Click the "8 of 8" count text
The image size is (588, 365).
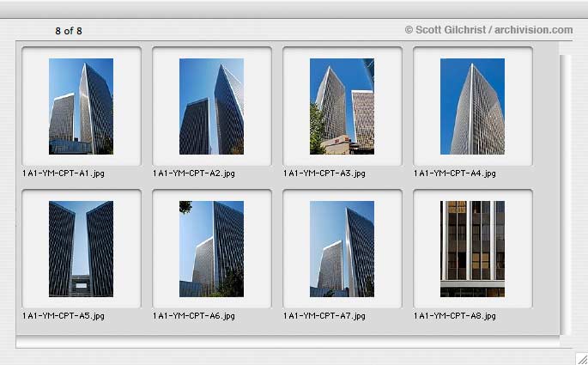click(69, 31)
